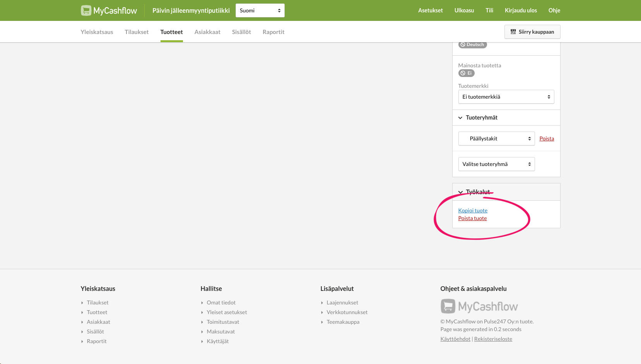
Task: Open Raportit in footer list
Action: [x=96, y=341]
